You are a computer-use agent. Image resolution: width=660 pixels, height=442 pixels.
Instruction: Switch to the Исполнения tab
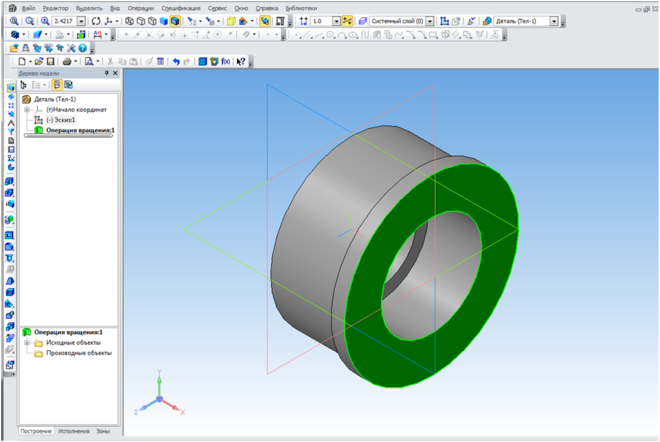[74, 431]
